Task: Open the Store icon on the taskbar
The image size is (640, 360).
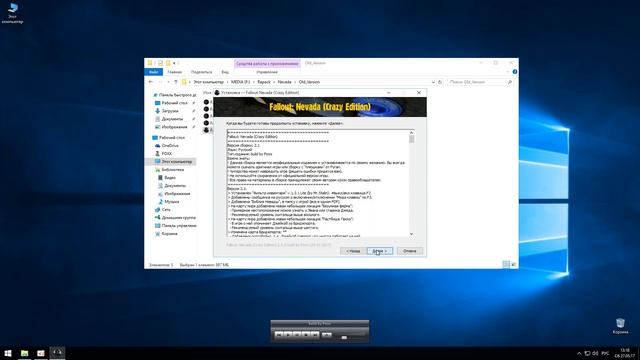Action: [x=41, y=353]
